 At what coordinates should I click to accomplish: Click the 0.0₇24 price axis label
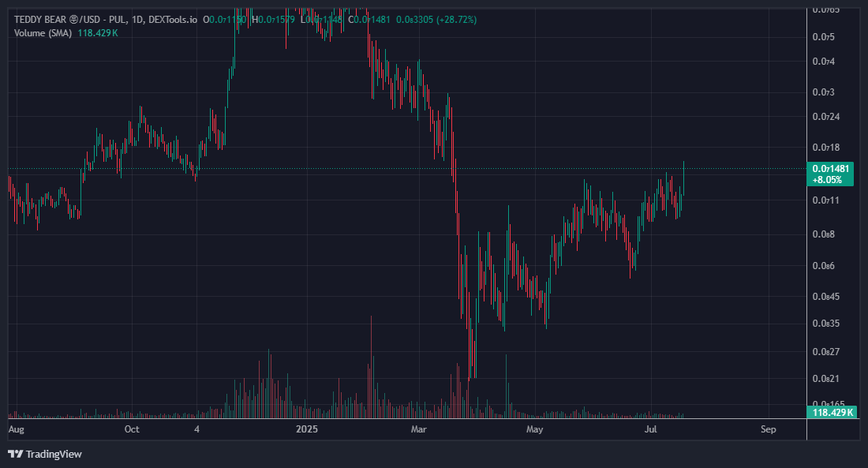[x=826, y=117]
